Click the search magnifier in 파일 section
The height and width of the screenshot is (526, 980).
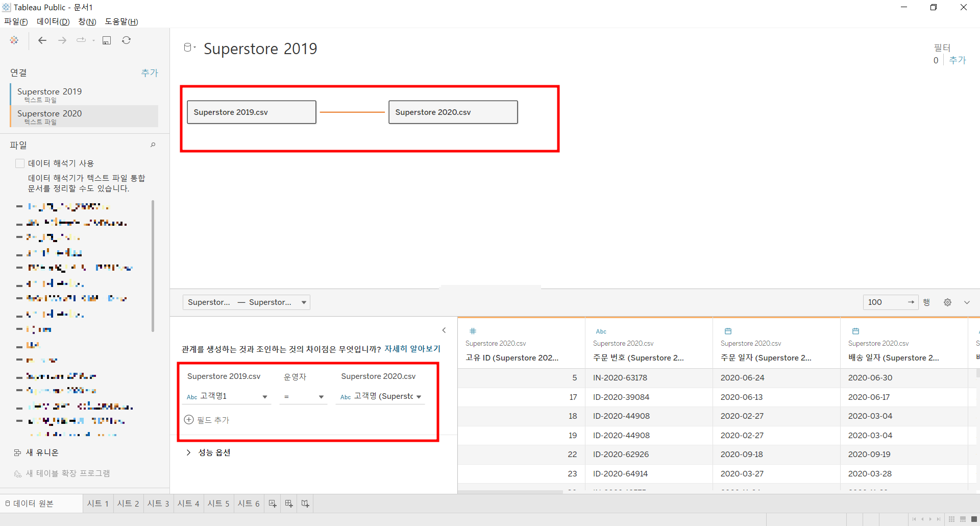coord(153,145)
